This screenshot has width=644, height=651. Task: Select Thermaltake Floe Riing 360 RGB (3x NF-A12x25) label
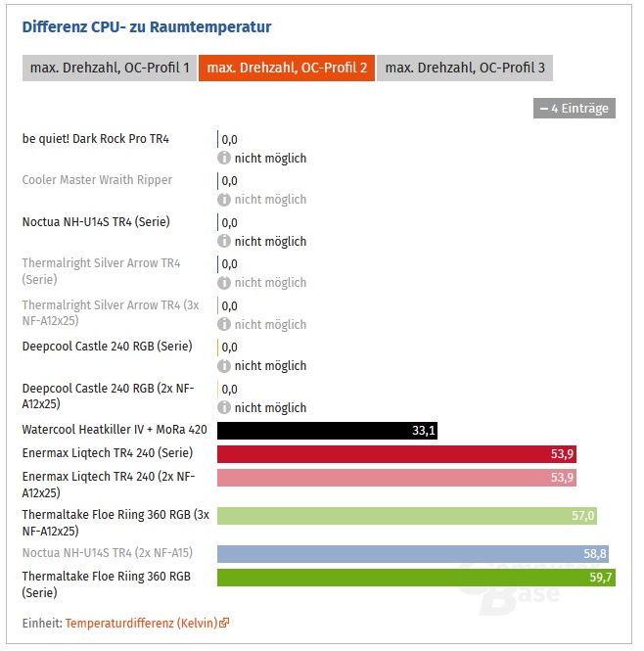pos(115,523)
